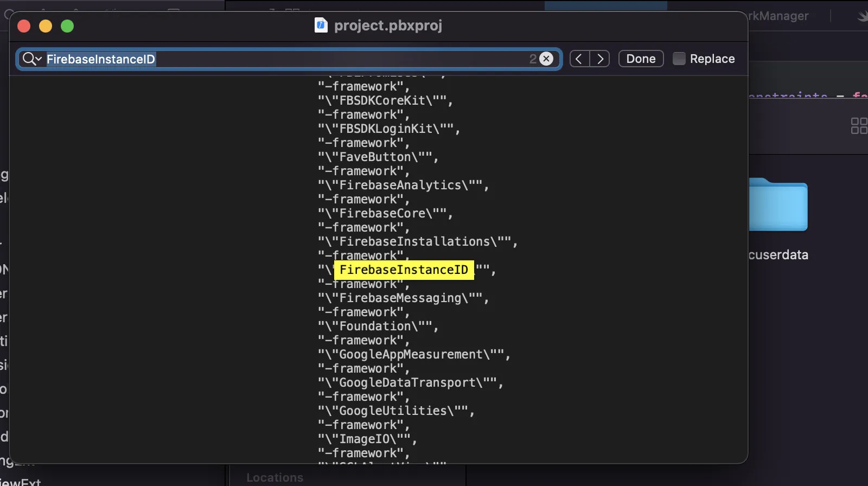Close the project.pbxproj window
Image resolution: width=868 pixels, height=486 pixels.
coord(24,26)
